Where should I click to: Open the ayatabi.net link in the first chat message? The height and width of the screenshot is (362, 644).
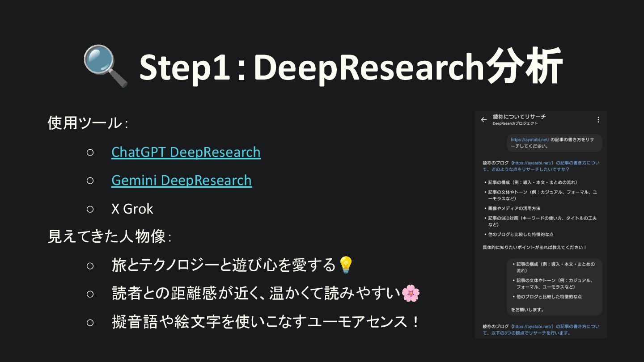tap(530, 140)
